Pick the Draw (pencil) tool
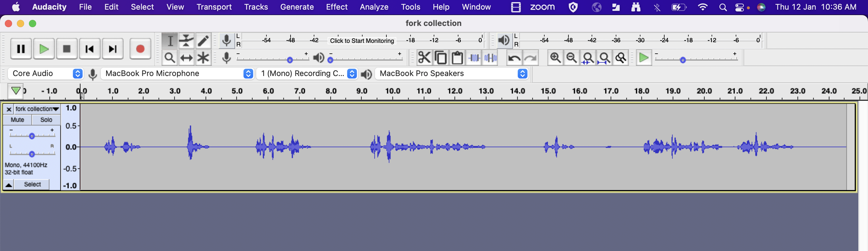The image size is (868, 251). [203, 41]
